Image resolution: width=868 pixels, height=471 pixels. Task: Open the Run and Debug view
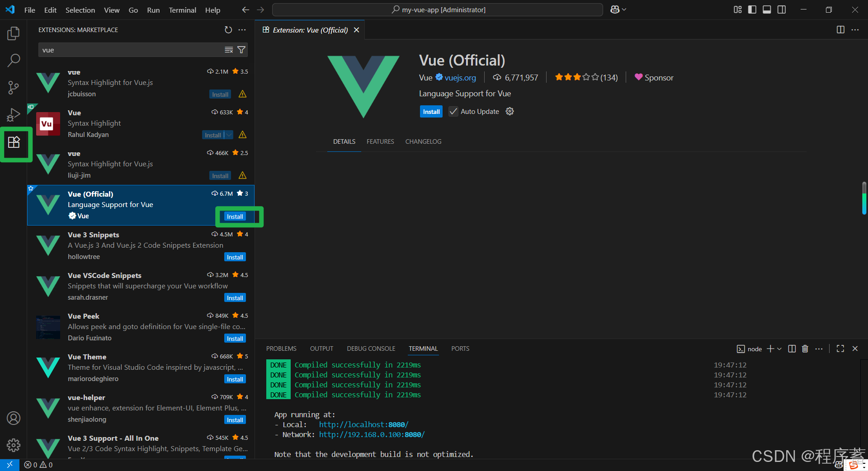click(x=14, y=115)
